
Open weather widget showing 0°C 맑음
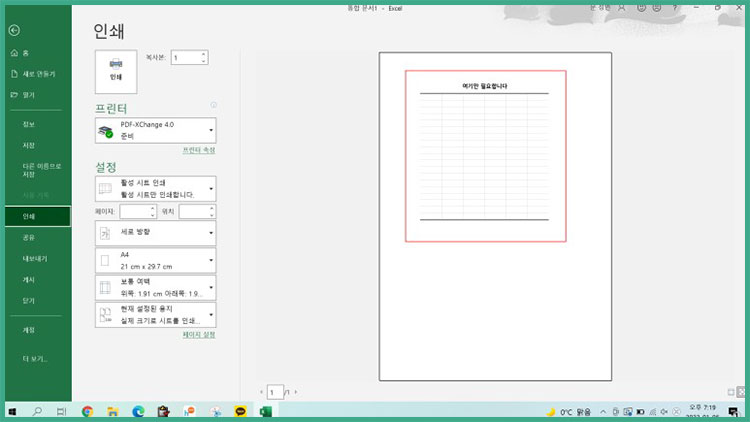pyautogui.click(x=568, y=412)
